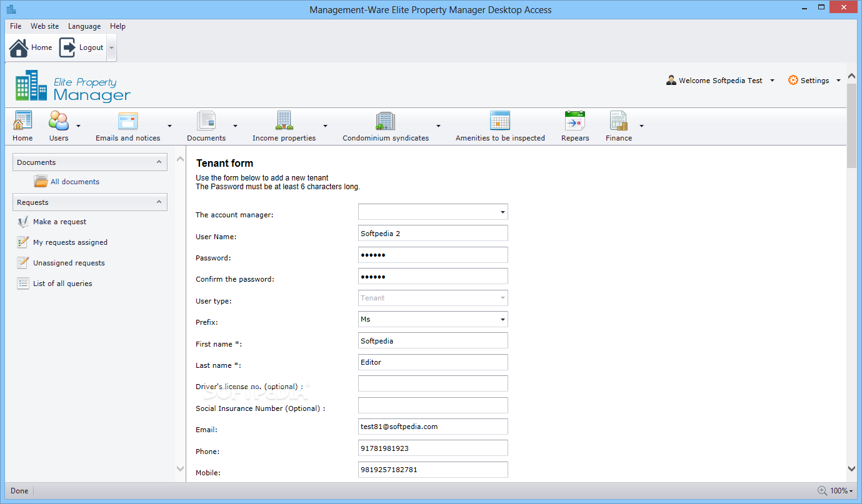Viewport: 862px width, 504px height.
Task: Click the Last name input field
Action: click(x=433, y=362)
